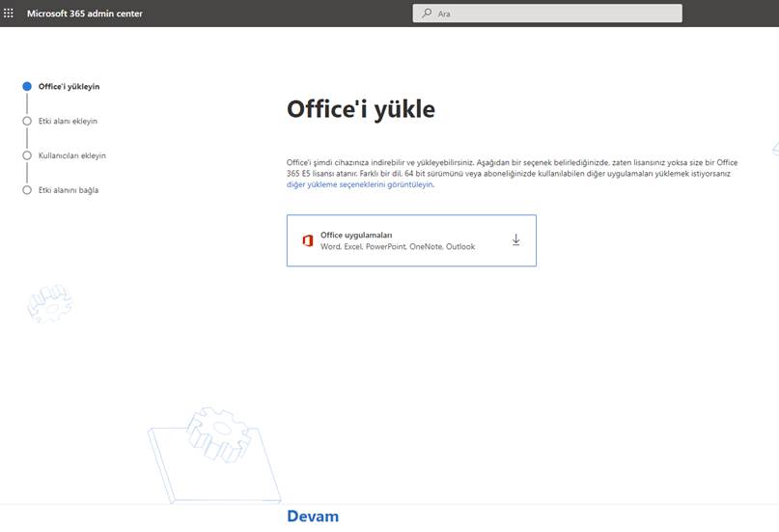Open the app launcher waffle icon
The image size is (779, 532).
click(9, 14)
